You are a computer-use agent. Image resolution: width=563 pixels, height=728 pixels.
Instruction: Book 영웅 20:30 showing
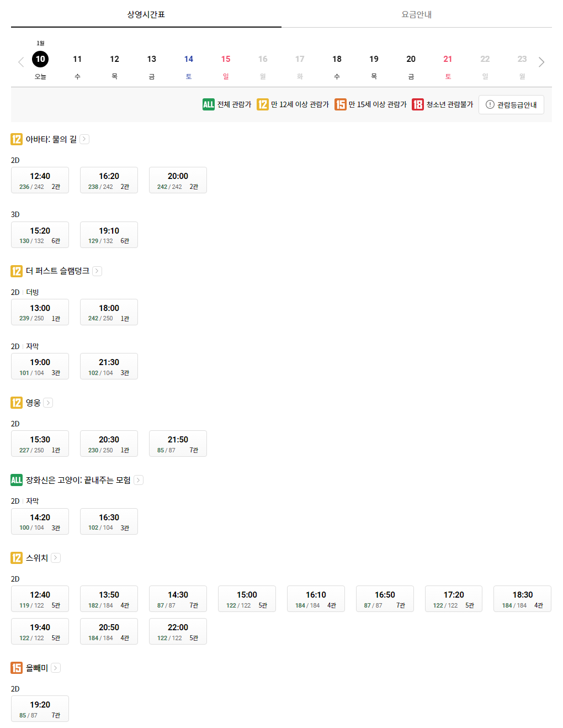tap(109, 444)
